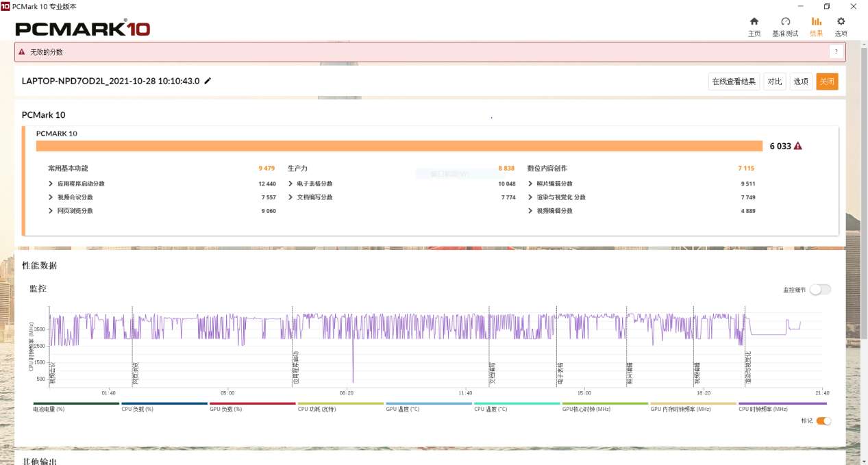Click the question mark help button

(836, 52)
